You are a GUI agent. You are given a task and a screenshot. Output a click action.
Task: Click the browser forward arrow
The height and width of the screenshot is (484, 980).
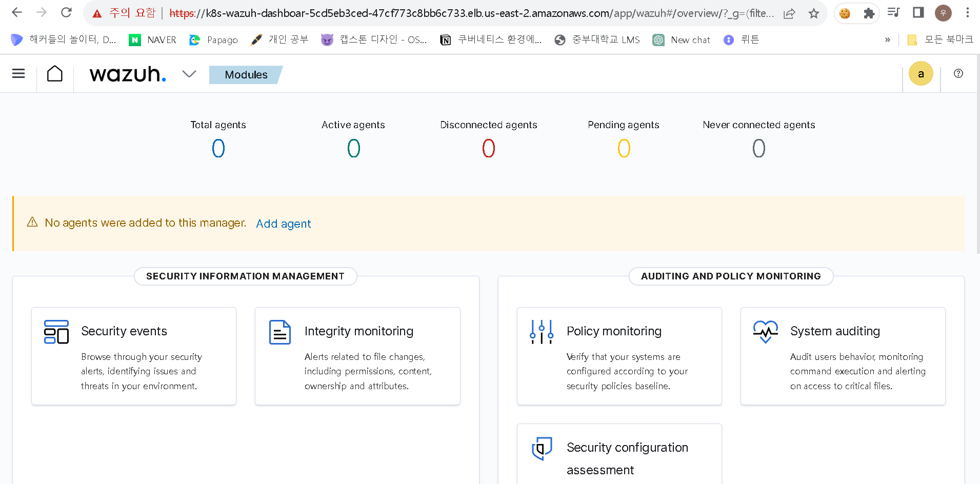coord(42,12)
